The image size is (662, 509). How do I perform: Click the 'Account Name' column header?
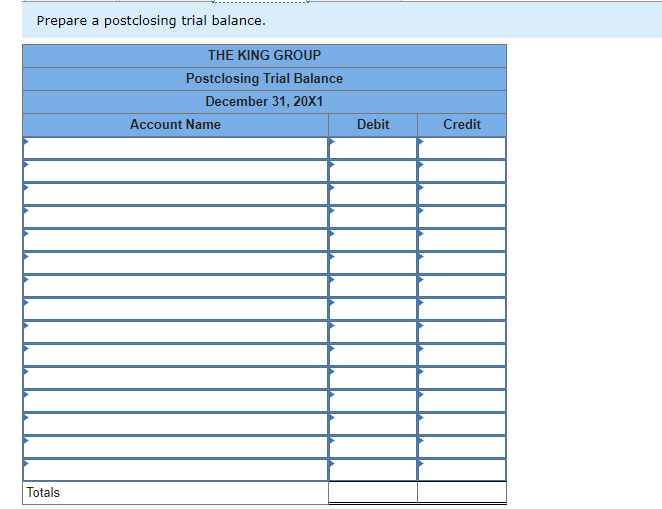[x=175, y=125]
